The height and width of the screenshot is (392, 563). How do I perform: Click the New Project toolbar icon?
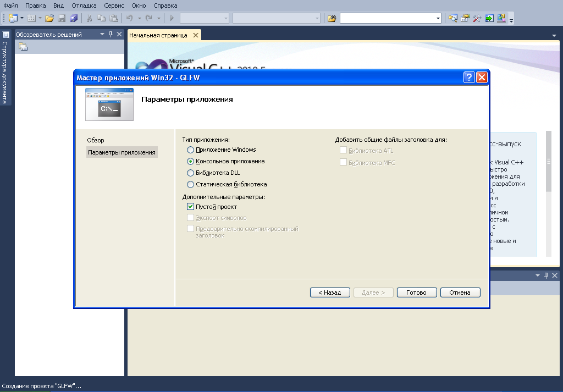(x=13, y=18)
